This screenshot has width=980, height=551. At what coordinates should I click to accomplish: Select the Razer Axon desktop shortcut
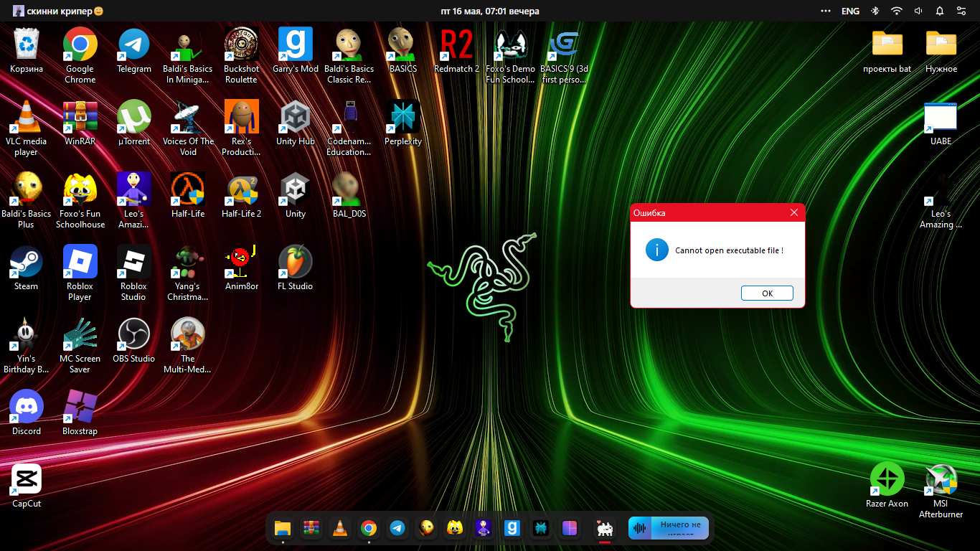click(887, 485)
